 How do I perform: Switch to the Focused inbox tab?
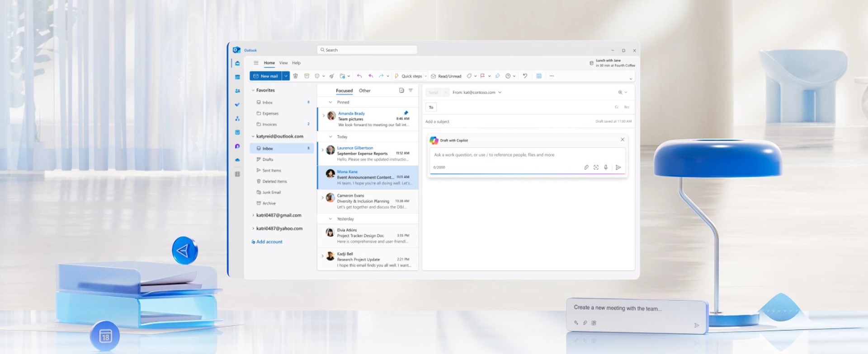344,91
